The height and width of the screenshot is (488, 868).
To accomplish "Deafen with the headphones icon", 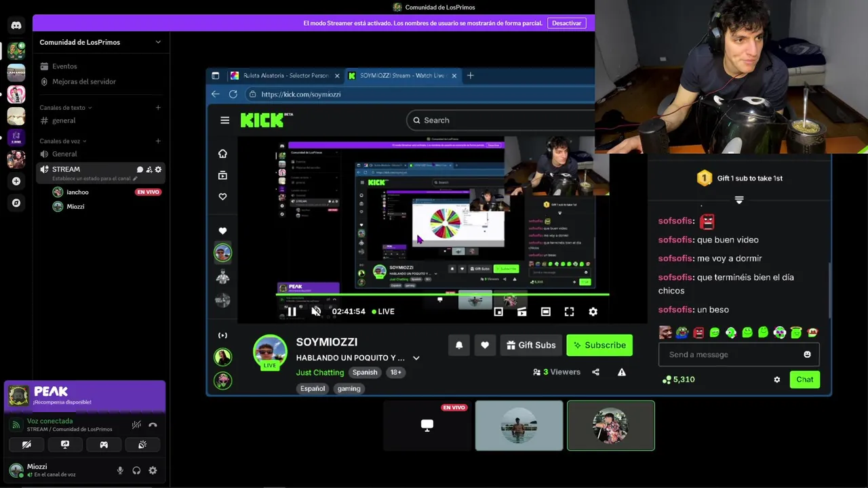I will [x=136, y=470].
